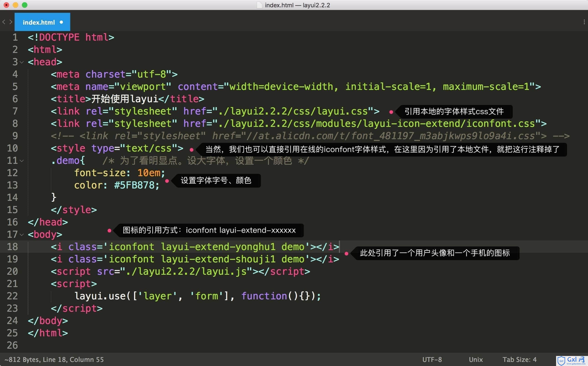This screenshot has width=588, height=366.
Task: Click the closing style tag on line 15
Action: tap(74, 210)
